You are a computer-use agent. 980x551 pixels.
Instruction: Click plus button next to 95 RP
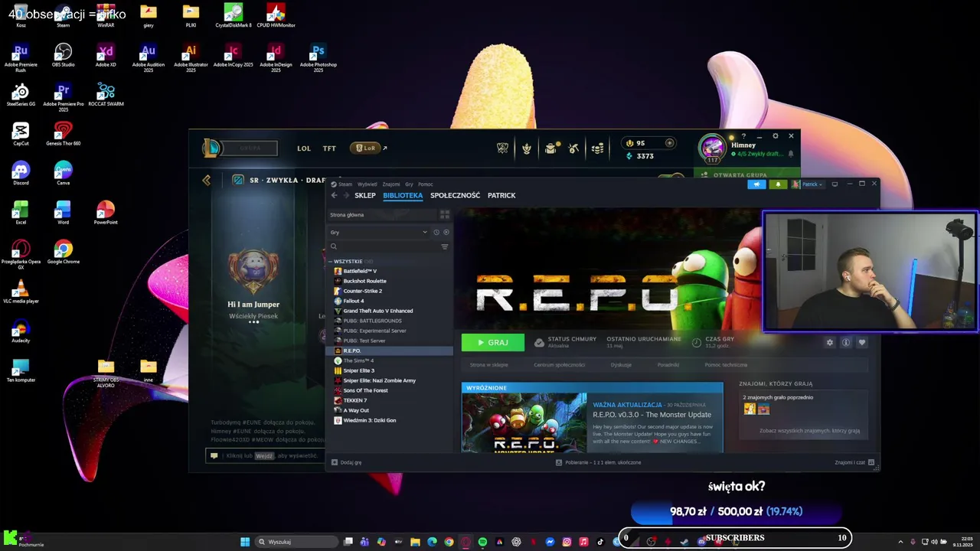point(669,143)
